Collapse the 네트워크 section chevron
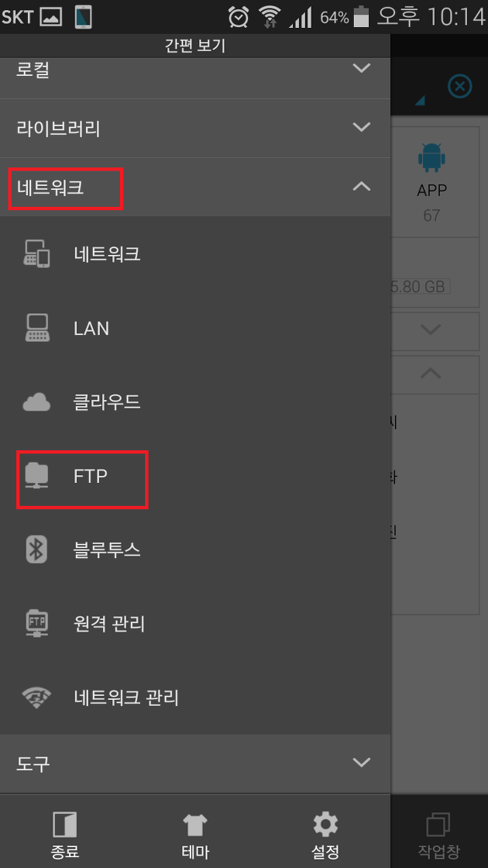Image resolution: width=488 pixels, height=868 pixels. coord(362,187)
